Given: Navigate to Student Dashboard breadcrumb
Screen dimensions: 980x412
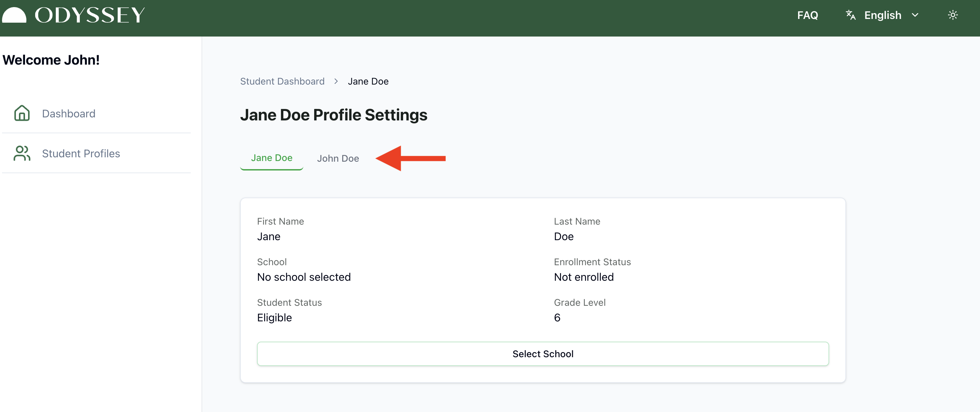Looking at the screenshot, I should pos(282,82).
